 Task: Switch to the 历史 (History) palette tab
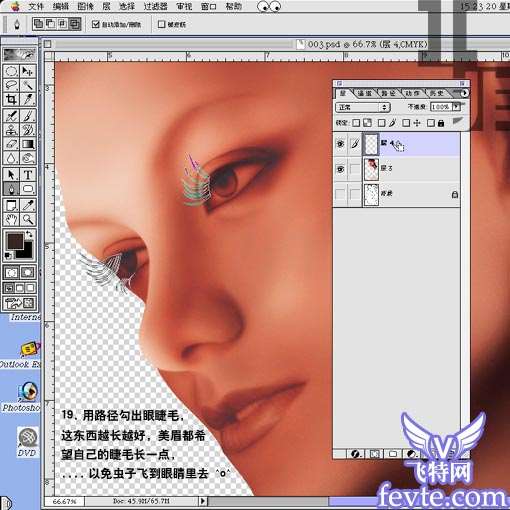coord(436,93)
